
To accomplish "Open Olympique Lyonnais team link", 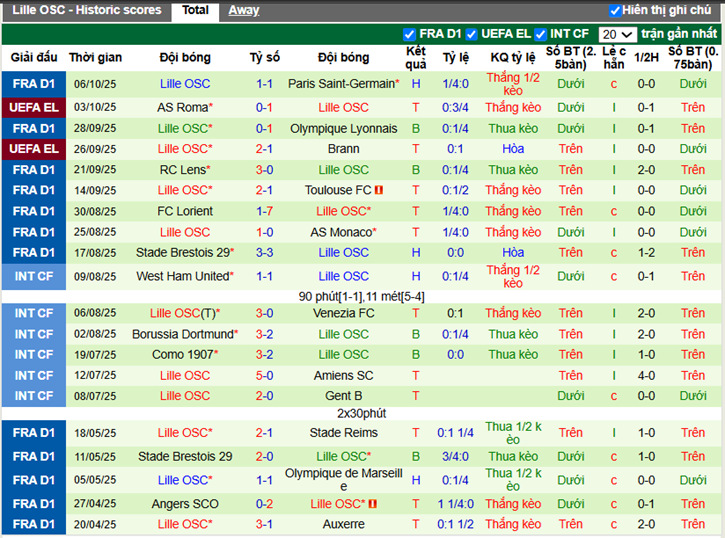I will 344,128.
